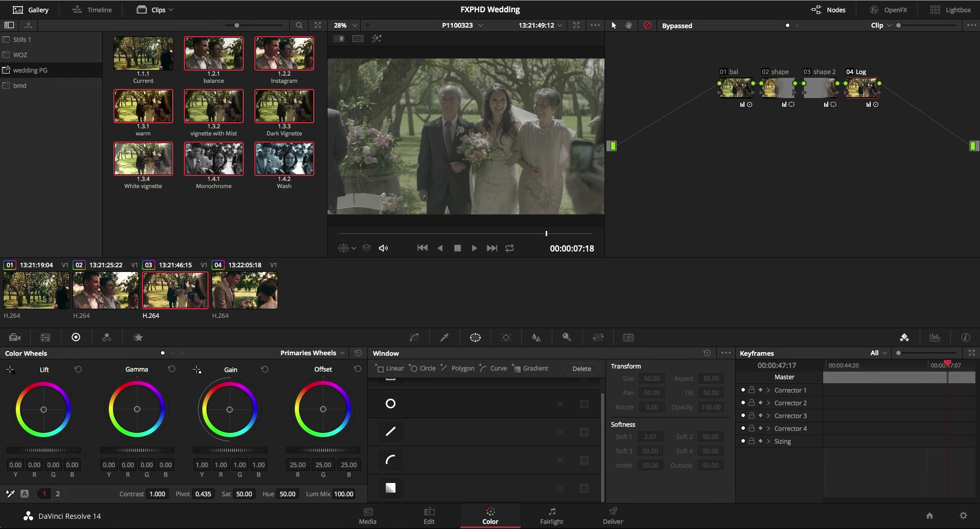980x529 pixels.
Task: Click the viewer playhead scrub bar
Action: pyautogui.click(x=465, y=234)
